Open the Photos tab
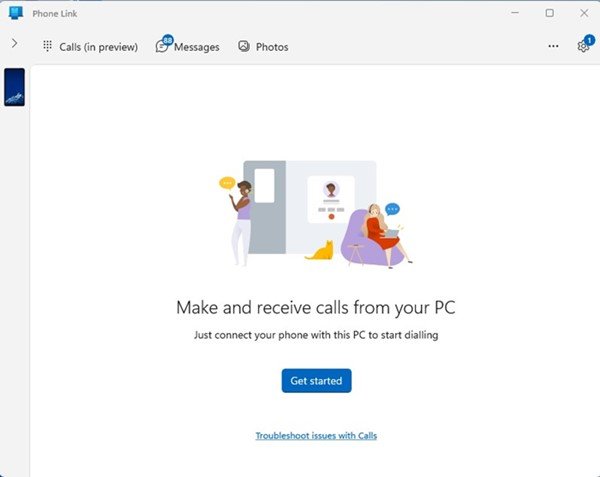Screen dimensions: 600x477 [263, 47]
